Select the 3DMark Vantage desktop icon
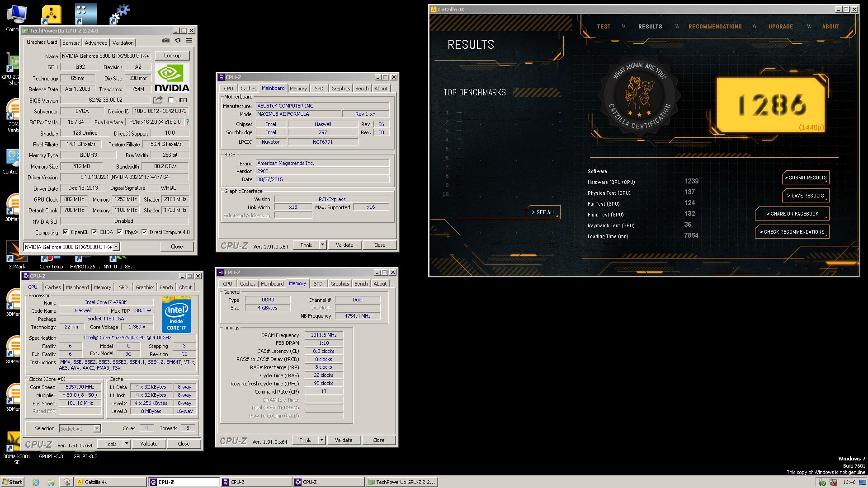 pos(13,115)
